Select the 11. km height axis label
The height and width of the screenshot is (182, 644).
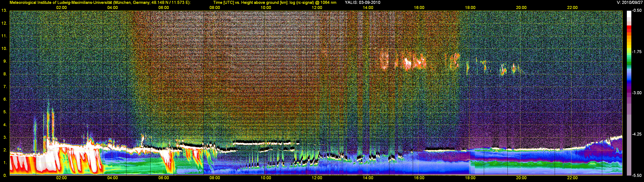[x=4, y=36]
